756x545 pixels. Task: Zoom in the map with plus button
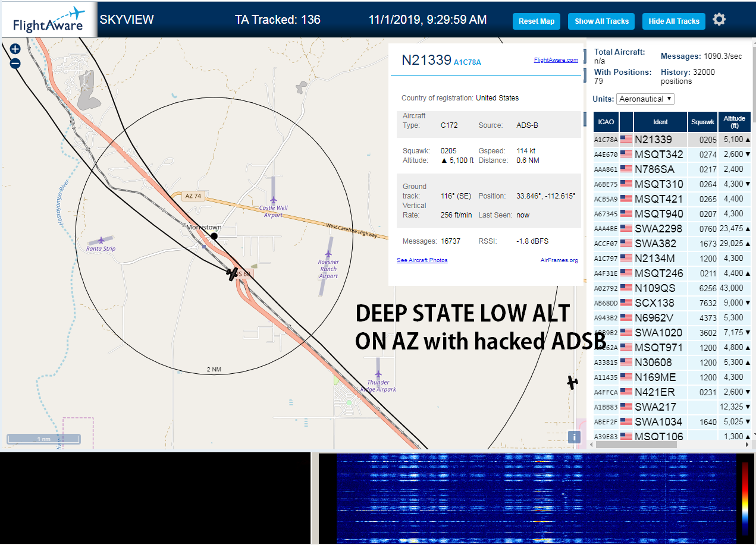click(x=15, y=49)
